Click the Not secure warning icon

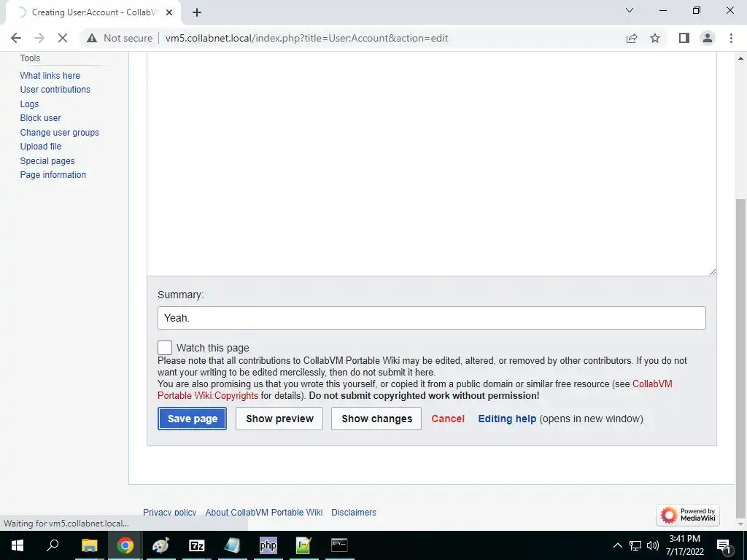coord(92,38)
